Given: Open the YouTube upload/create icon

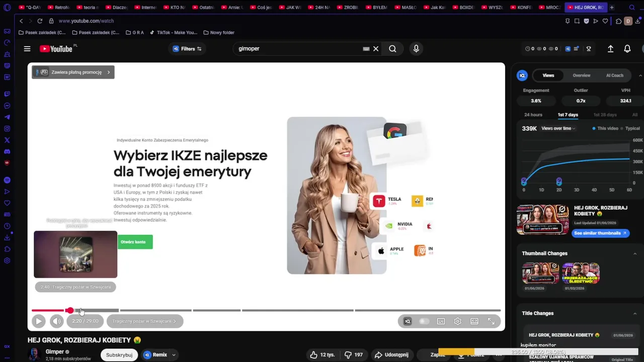Looking at the screenshot, I should pos(610,49).
